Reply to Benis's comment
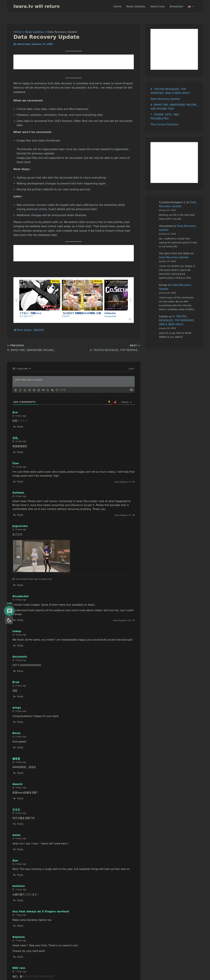The width and height of the screenshot is (210, 980). click(18, 748)
